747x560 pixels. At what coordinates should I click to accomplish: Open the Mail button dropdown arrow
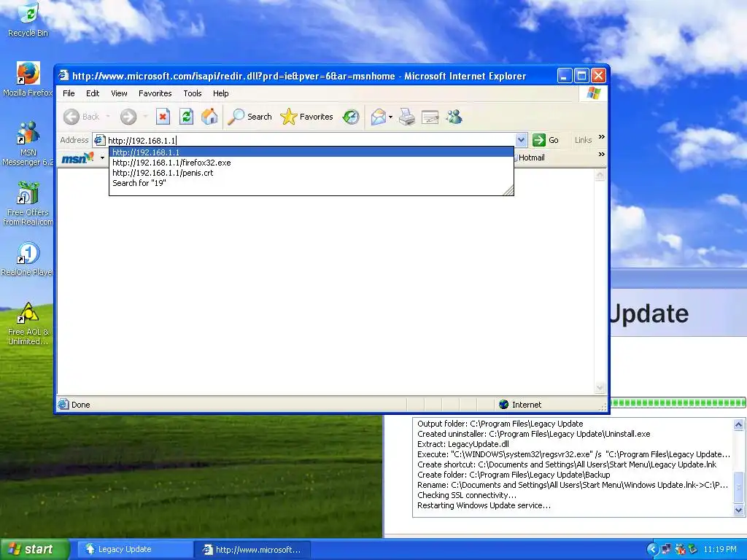point(391,117)
